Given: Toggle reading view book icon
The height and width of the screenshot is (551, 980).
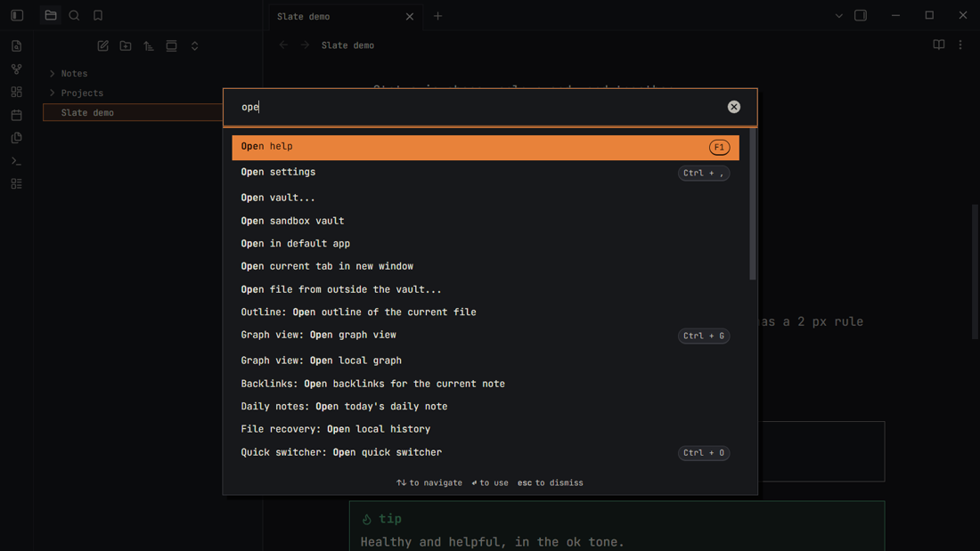Looking at the screenshot, I should [939, 45].
